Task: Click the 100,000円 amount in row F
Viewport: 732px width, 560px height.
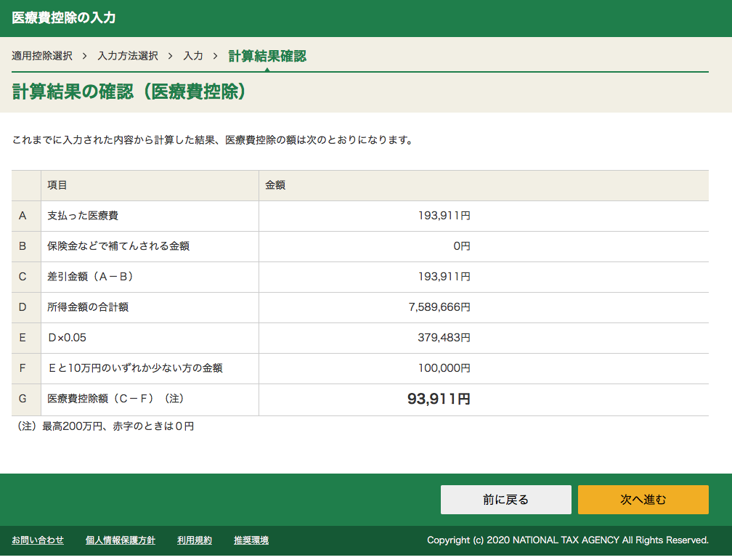Action: pos(444,368)
